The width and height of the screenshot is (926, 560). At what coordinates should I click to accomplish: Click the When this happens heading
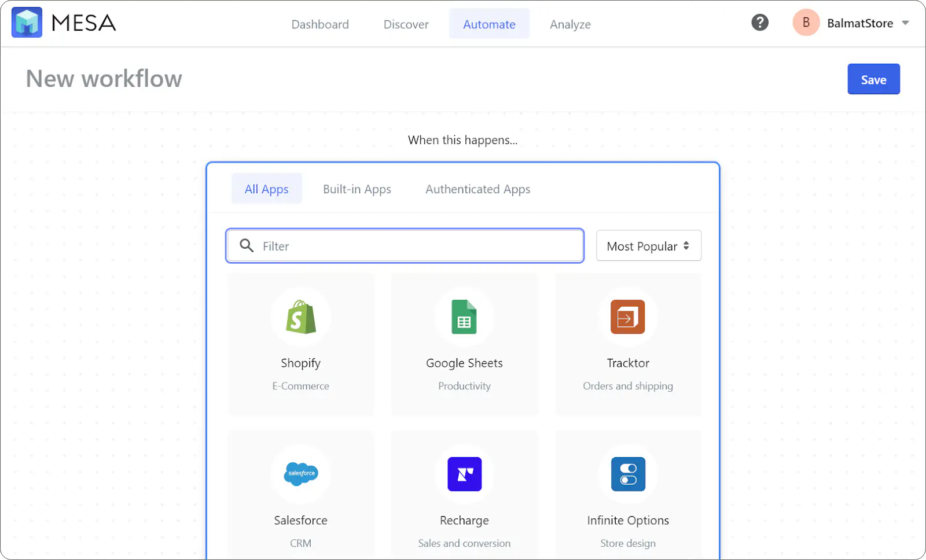click(463, 140)
